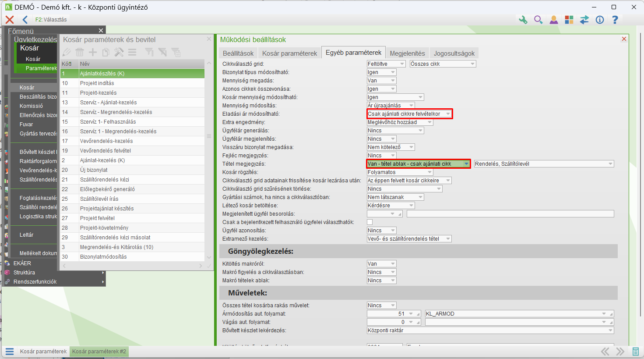Open the Extra engedmény dropdown
Image resolution: width=644 pixels, height=359 pixels.
(x=400, y=122)
